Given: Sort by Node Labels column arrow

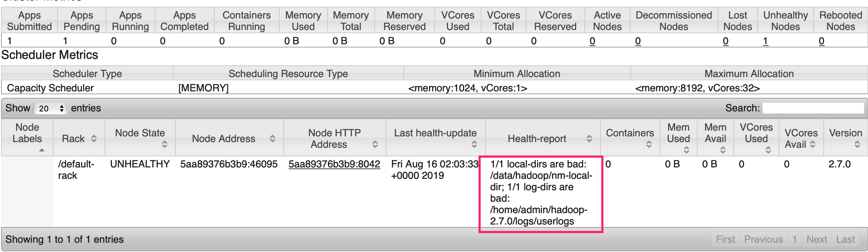Looking at the screenshot, I should tap(42, 150).
